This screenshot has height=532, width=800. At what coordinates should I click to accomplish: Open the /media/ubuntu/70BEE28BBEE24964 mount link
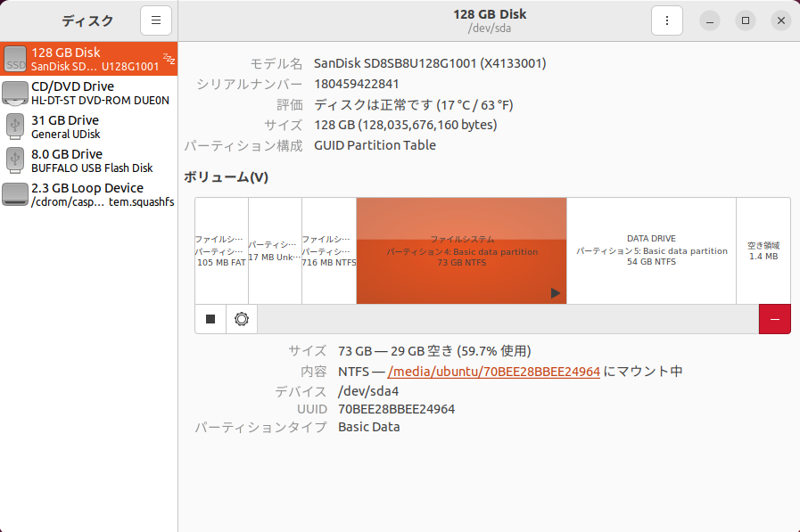(493, 371)
